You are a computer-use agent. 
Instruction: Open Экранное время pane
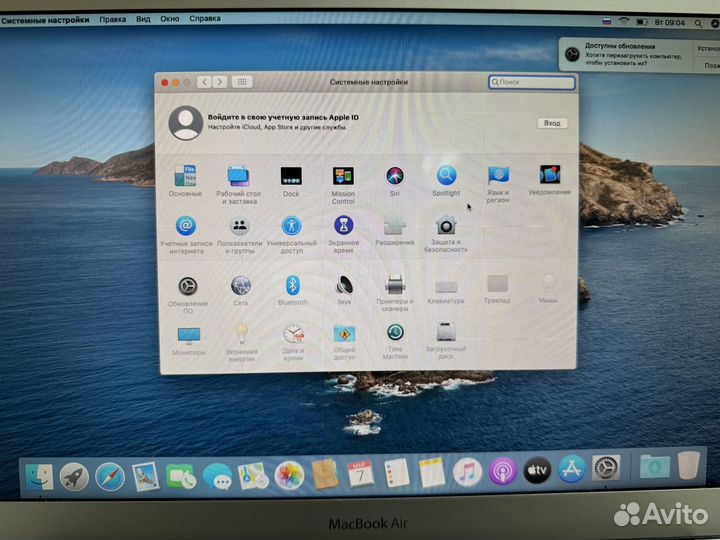pos(343,234)
